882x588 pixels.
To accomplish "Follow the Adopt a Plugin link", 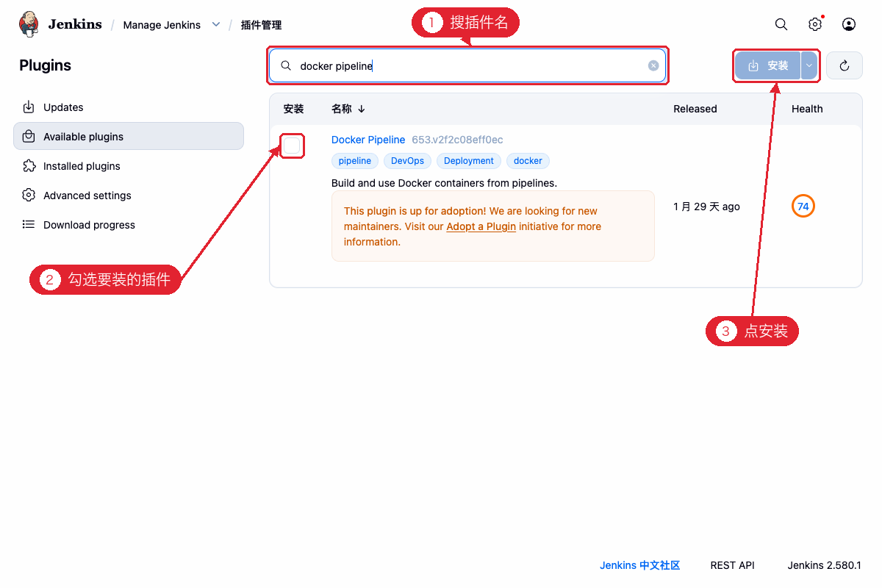I will [481, 226].
